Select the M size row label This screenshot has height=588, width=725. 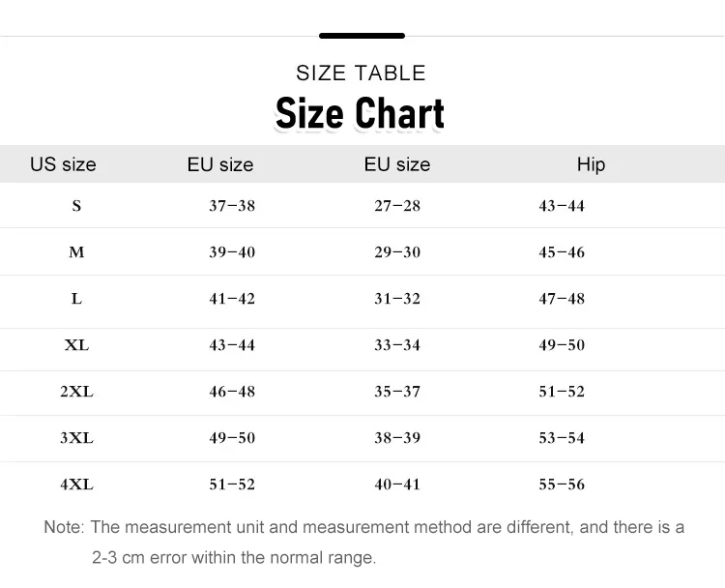tap(76, 252)
